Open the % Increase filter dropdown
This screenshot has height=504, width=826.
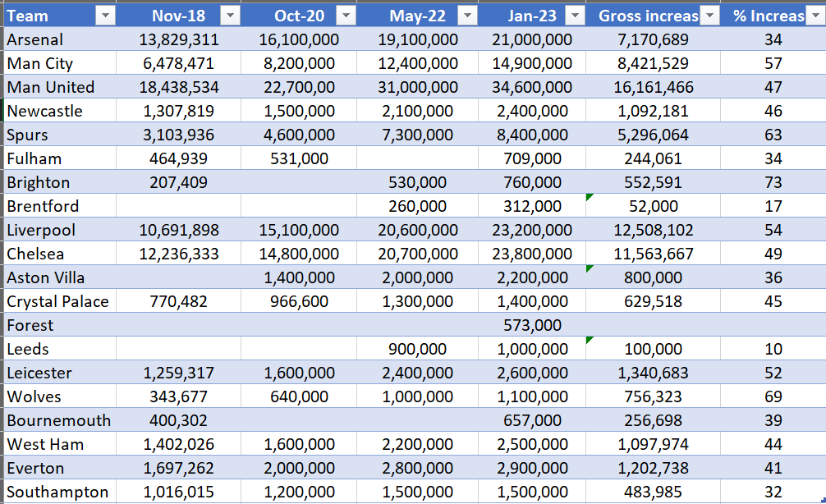click(x=816, y=16)
